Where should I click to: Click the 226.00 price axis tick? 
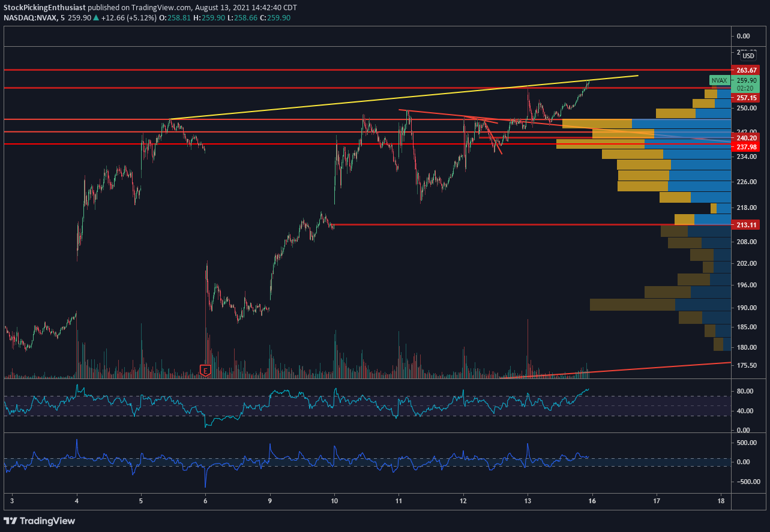click(x=746, y=182)
